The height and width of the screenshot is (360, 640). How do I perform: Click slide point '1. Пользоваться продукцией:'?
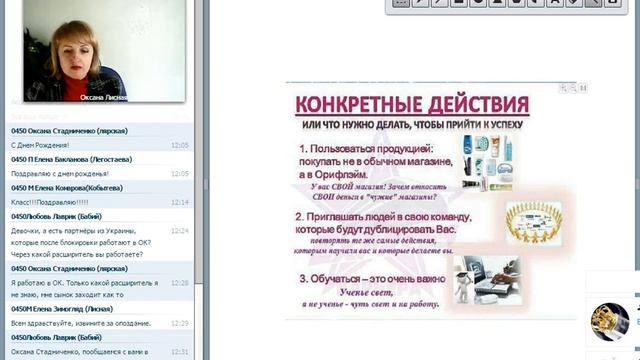click(x=366, y=149)
